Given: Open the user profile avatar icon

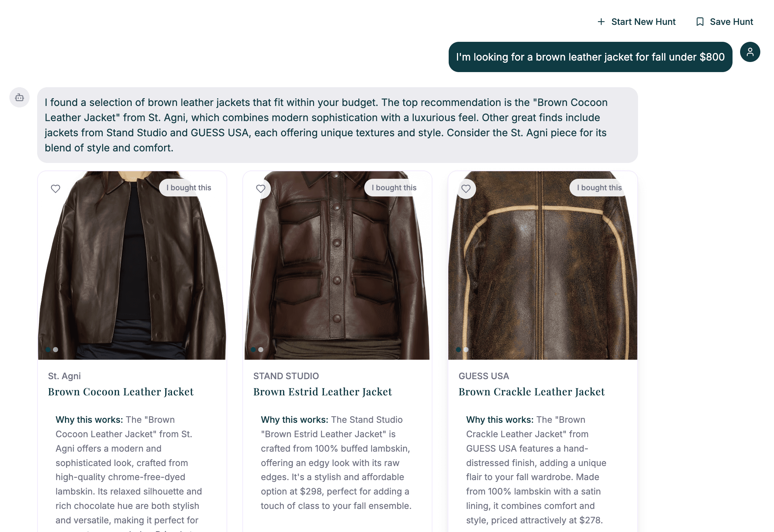Looking at the screenshot, I should tap(750, 52).
